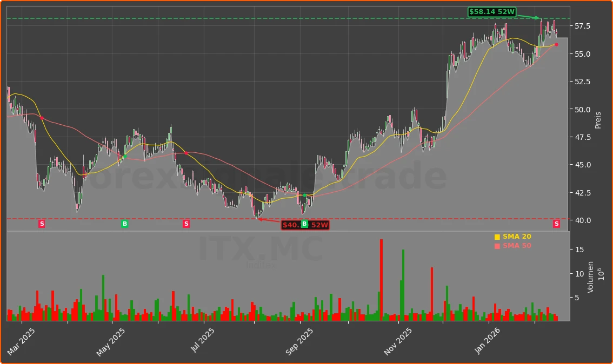Click the B buy marker beside the $40 label

coord(304,223)
